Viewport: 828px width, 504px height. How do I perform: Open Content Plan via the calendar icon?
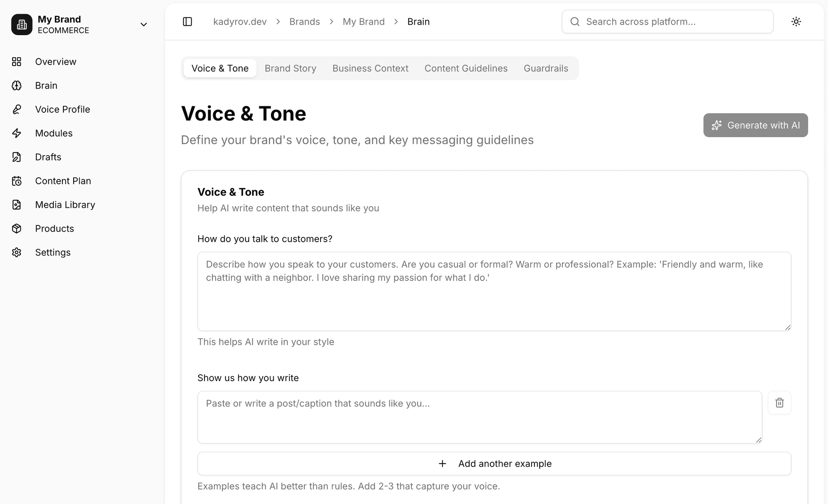(17, 181)
